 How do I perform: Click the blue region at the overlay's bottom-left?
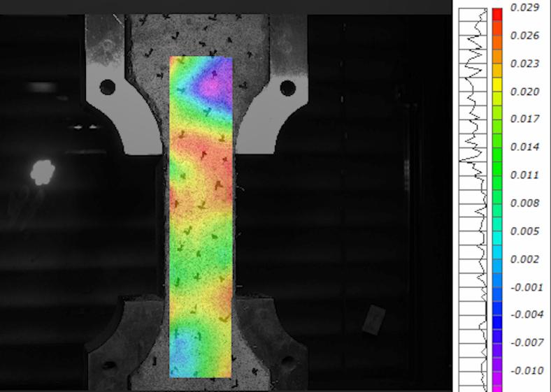tap(181, 351)
